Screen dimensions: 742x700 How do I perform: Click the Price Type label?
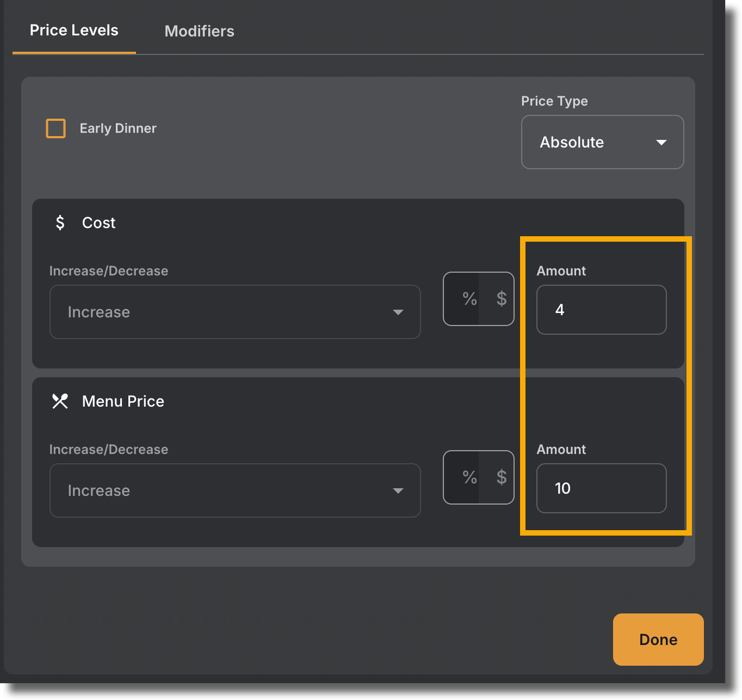click(554, 101)
